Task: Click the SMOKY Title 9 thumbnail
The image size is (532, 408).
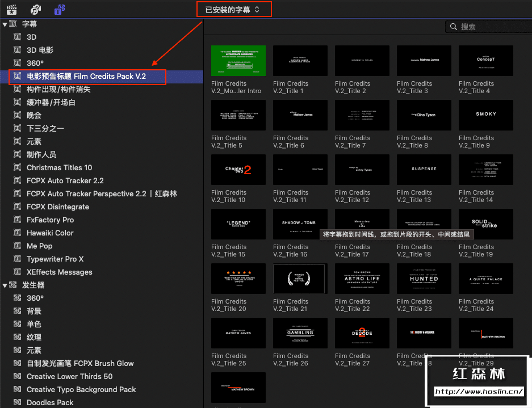Action: [486, 115]
